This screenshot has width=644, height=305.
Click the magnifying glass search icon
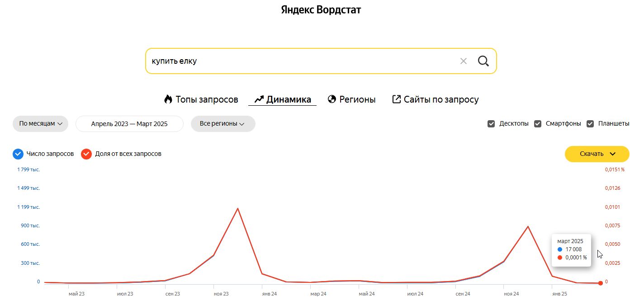tap(483, 61)
